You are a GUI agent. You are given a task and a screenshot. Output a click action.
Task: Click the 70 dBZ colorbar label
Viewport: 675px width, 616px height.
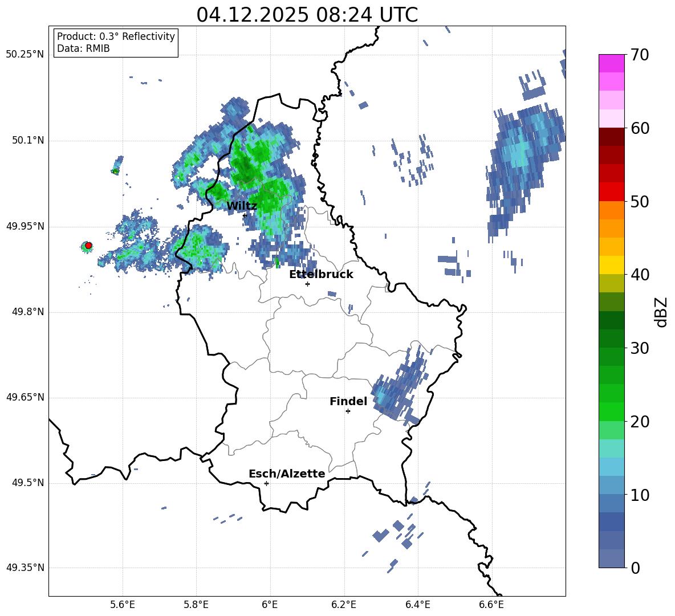click(640, 55)
